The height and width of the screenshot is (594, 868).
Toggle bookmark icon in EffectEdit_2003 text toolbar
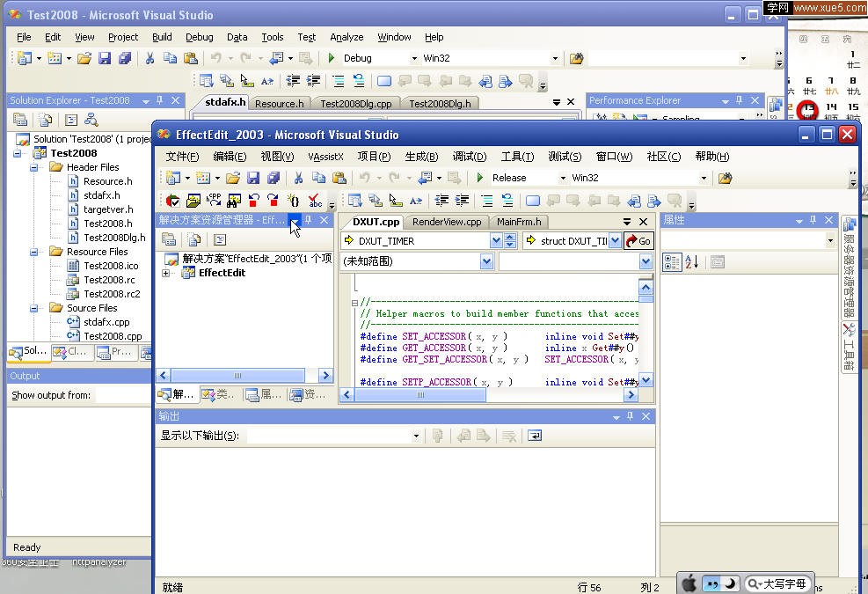click(x=533, y=201)
